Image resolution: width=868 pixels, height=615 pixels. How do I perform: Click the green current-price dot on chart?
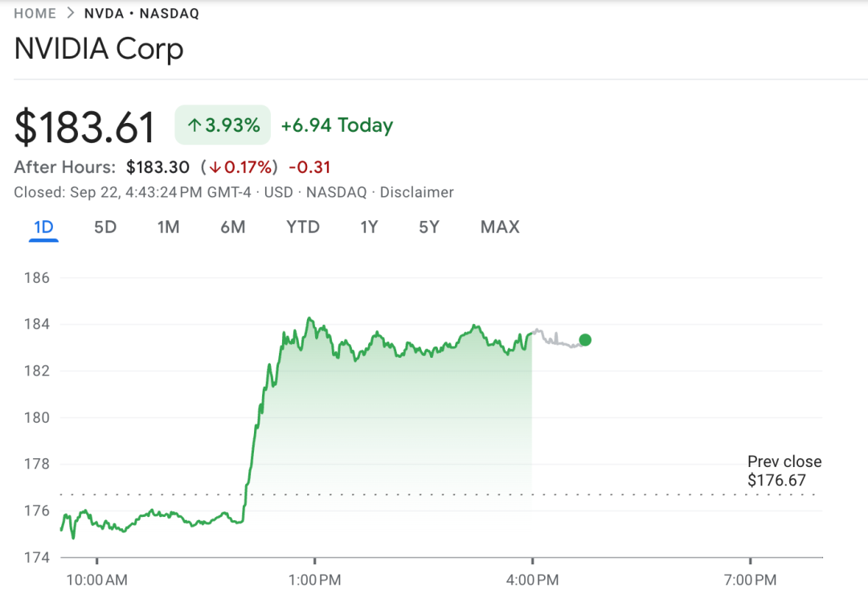(x=585, y=340)
